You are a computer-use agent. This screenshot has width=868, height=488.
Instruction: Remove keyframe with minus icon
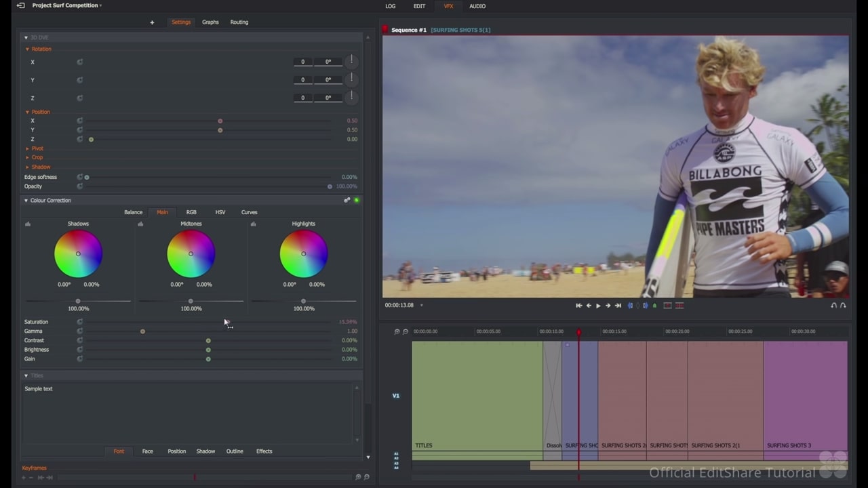click(32, 478)
